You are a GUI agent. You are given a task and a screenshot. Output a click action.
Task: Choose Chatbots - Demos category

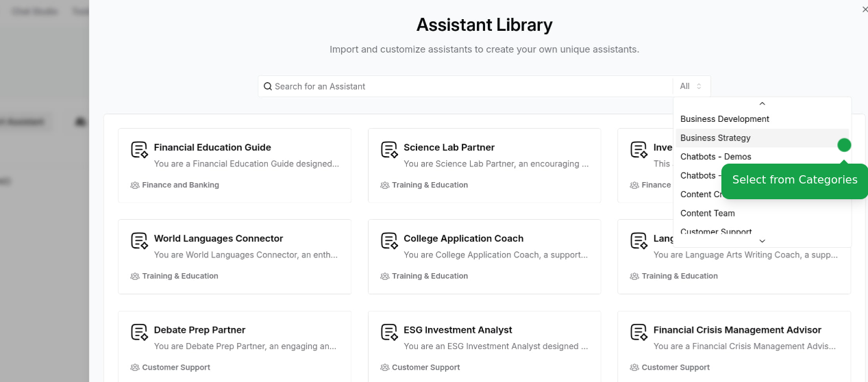(762, 157)
